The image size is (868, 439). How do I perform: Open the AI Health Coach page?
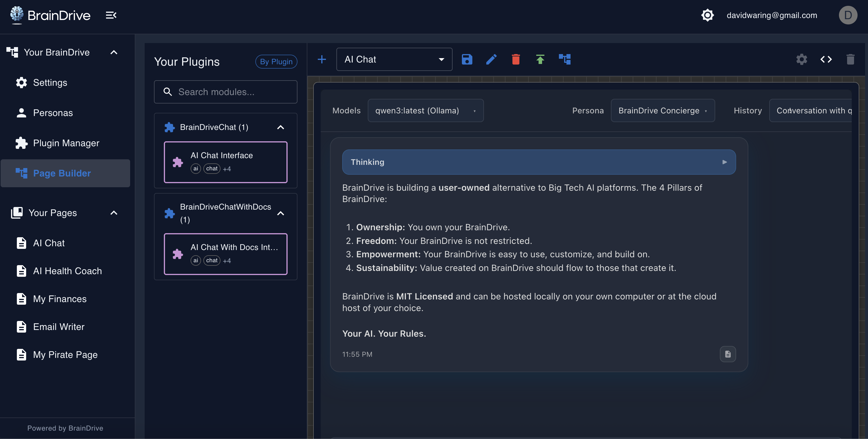tap(67, 271)
